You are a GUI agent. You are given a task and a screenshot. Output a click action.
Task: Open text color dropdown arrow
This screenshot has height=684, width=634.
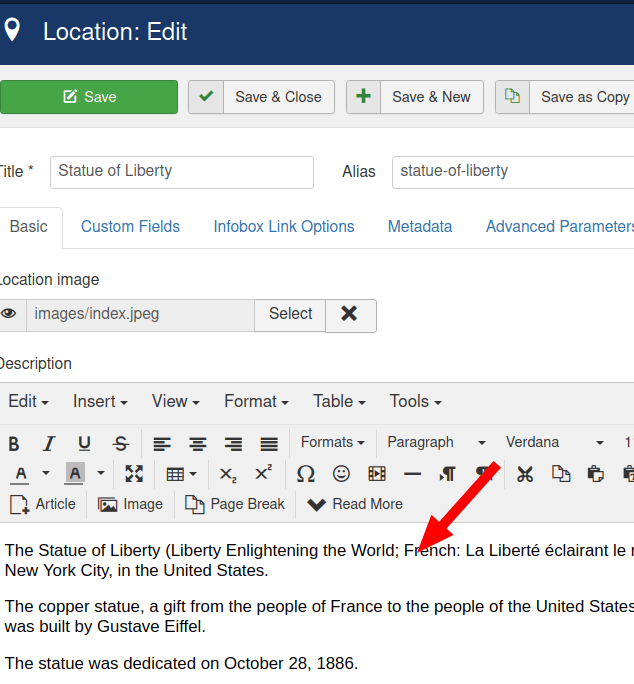45,473
